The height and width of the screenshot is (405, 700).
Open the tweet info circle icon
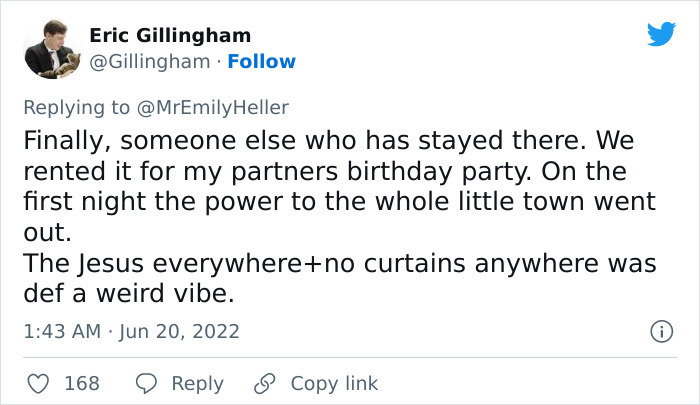coord(660,330)
